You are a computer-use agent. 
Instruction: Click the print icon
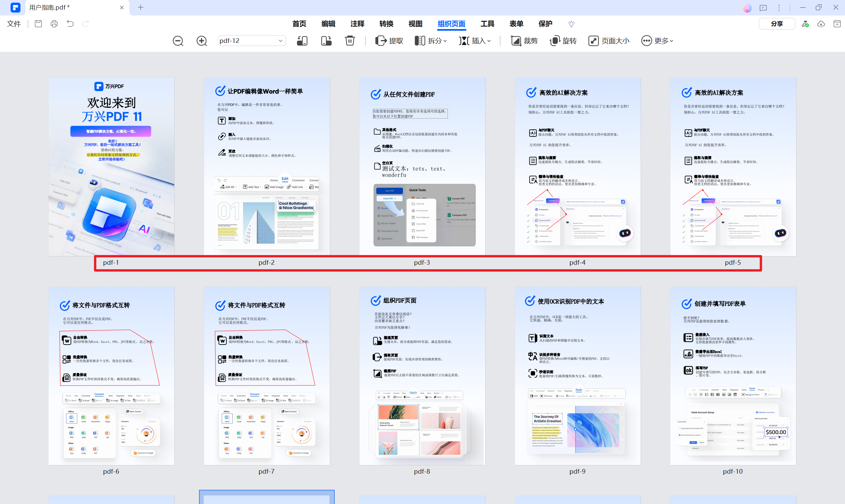point(54,24)
